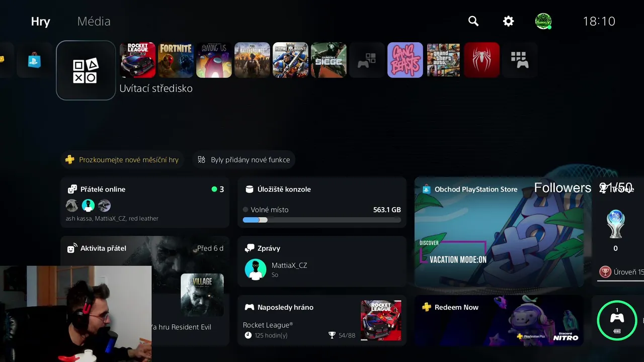Open the Zprávy messages card
The height and width of the screenshot is (362, 644).
[322, 261]
